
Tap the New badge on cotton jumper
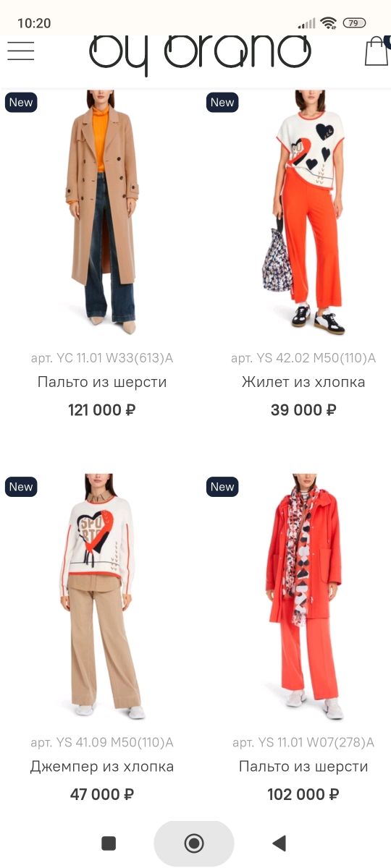(21, 487)
